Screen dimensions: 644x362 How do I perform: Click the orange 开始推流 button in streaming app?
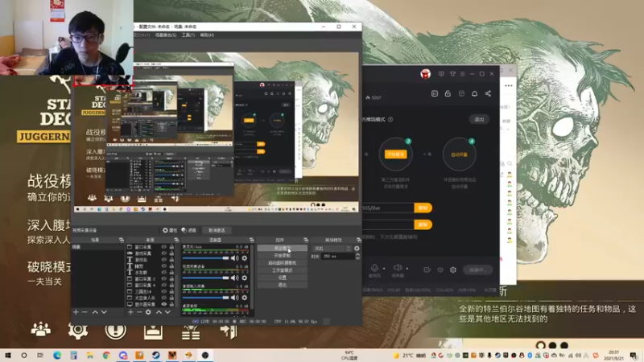click(x=395, y=154)
